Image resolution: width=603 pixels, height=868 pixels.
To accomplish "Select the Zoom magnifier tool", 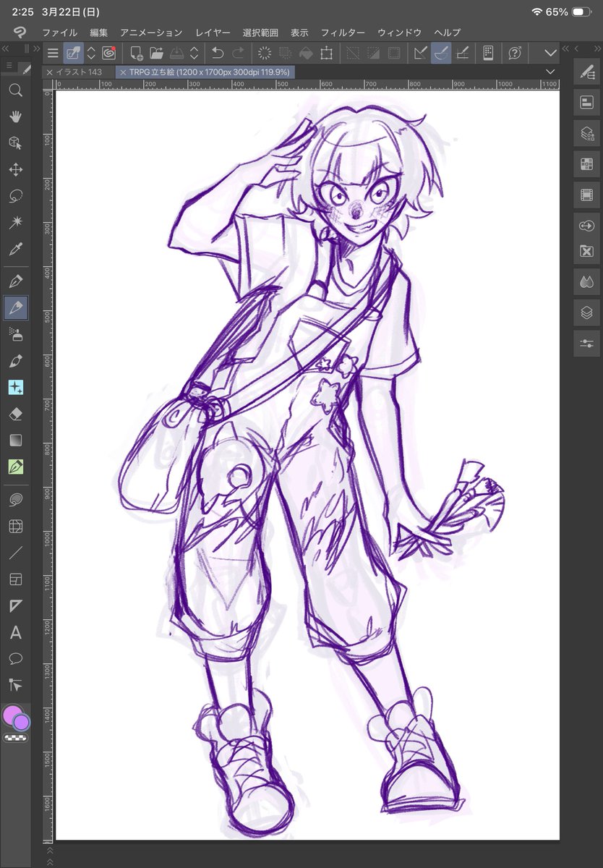I will (x=15, y=90).
